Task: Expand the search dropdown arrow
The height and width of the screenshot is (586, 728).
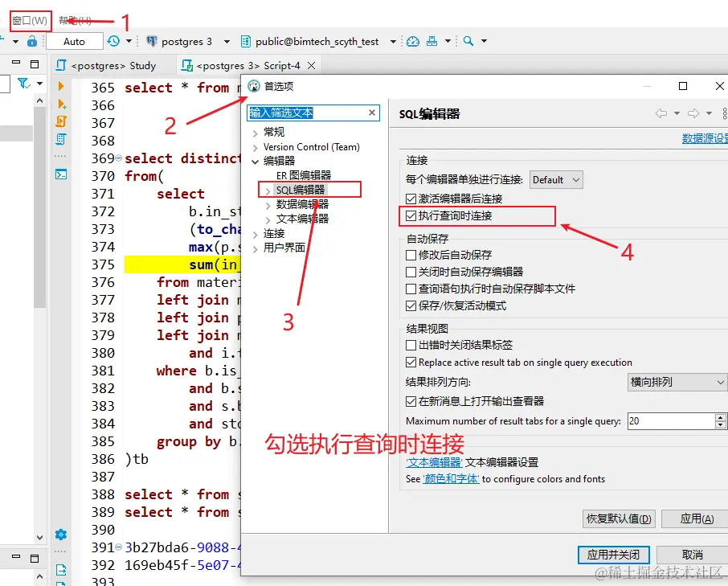Action: (x=484, y=41)
